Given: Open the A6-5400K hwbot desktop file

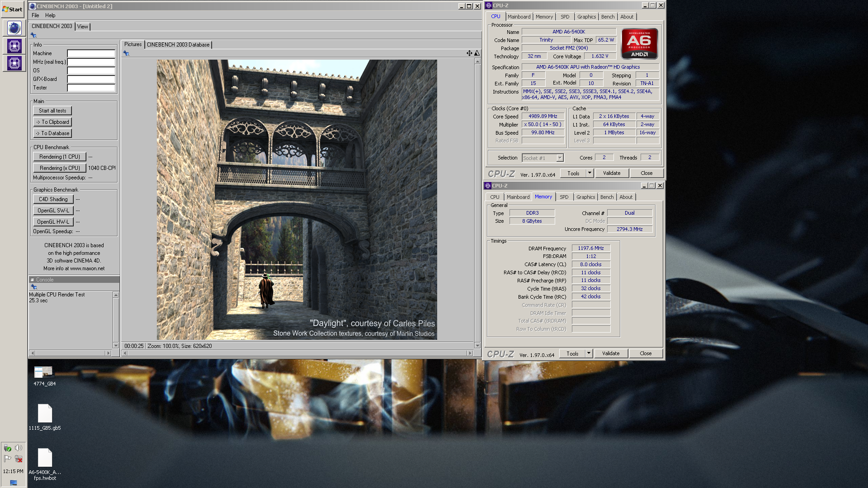Looking at the screenshot, I should tap(45, 465).
